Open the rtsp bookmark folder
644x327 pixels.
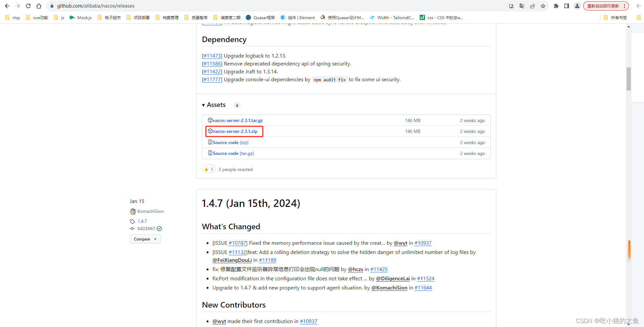tap(12, 18)
